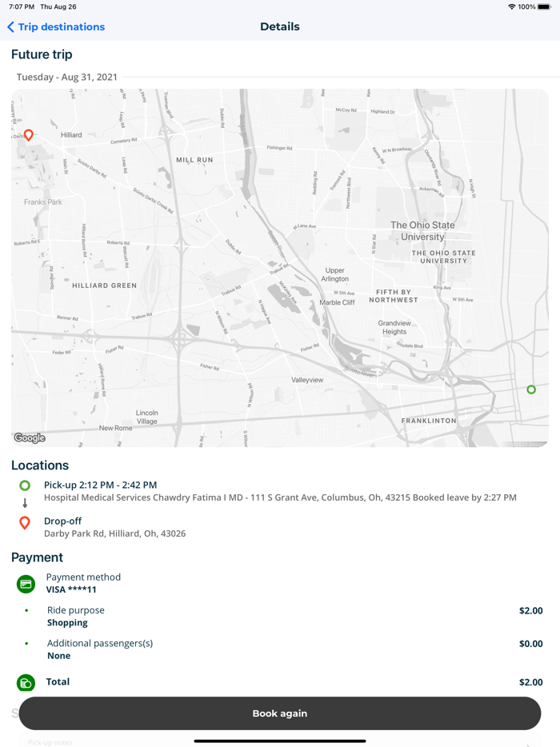Screen dimensions: 560x747
Task: Tap the down arrow between locations
Action: tap(25, 503)
